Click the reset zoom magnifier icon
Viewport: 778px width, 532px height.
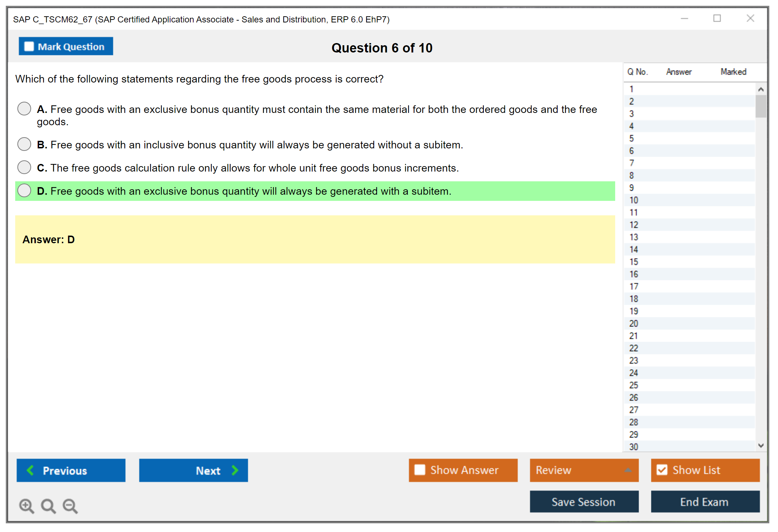48,506
